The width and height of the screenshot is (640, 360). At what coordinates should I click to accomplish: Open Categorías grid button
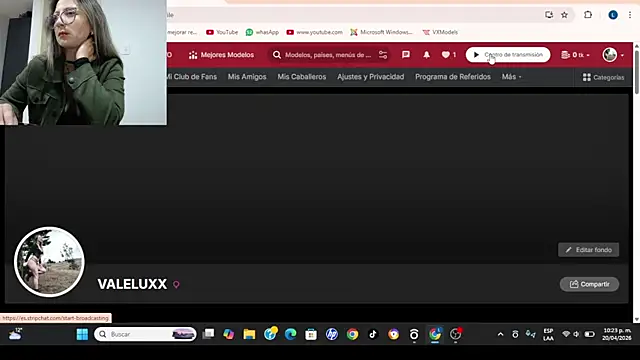pos(603,77)
